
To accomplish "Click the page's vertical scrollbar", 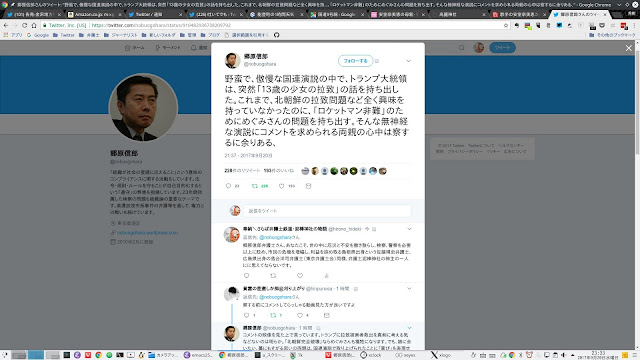I will pyautogui.click(x=637, y=102).
